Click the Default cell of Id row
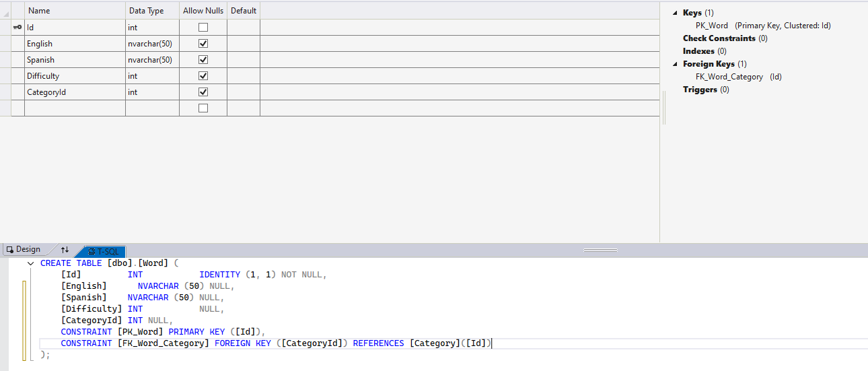Image resolution: width=868 pixels, height=371 pixels. pyautogui.click(x=244, y=28)
